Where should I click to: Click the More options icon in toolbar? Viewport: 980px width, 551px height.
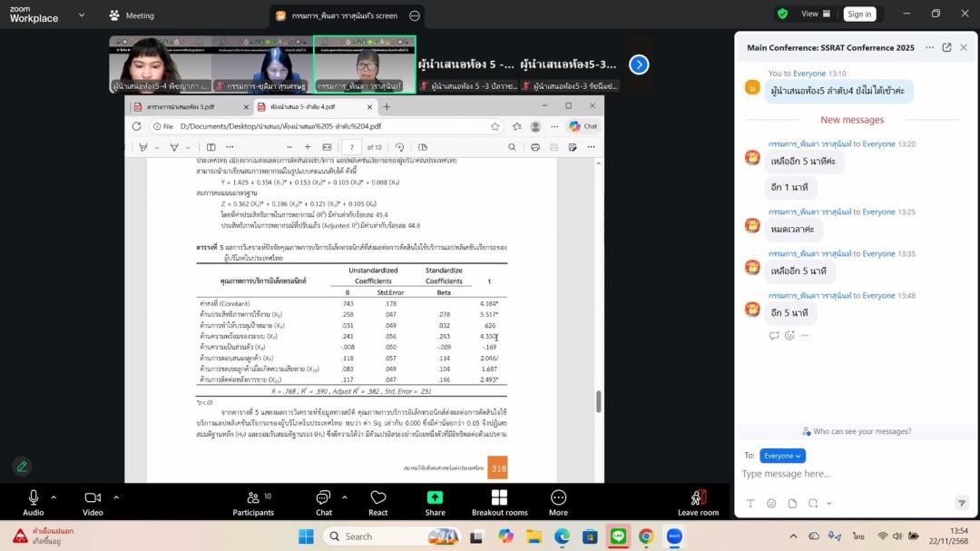pyautogui.click(x=558, y=503)
